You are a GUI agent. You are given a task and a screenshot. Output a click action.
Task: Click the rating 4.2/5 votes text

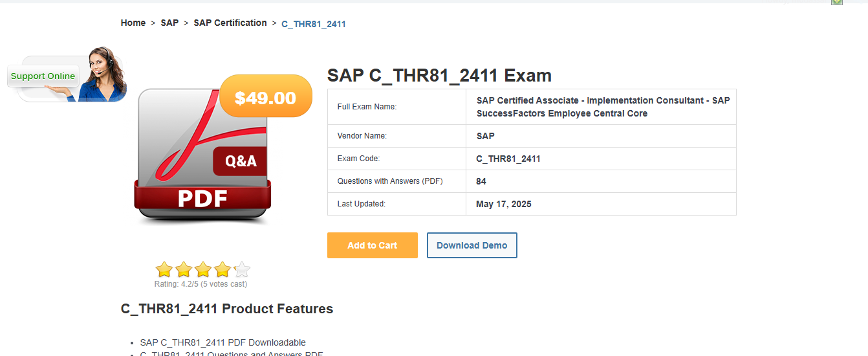click(x=201, y=284)
